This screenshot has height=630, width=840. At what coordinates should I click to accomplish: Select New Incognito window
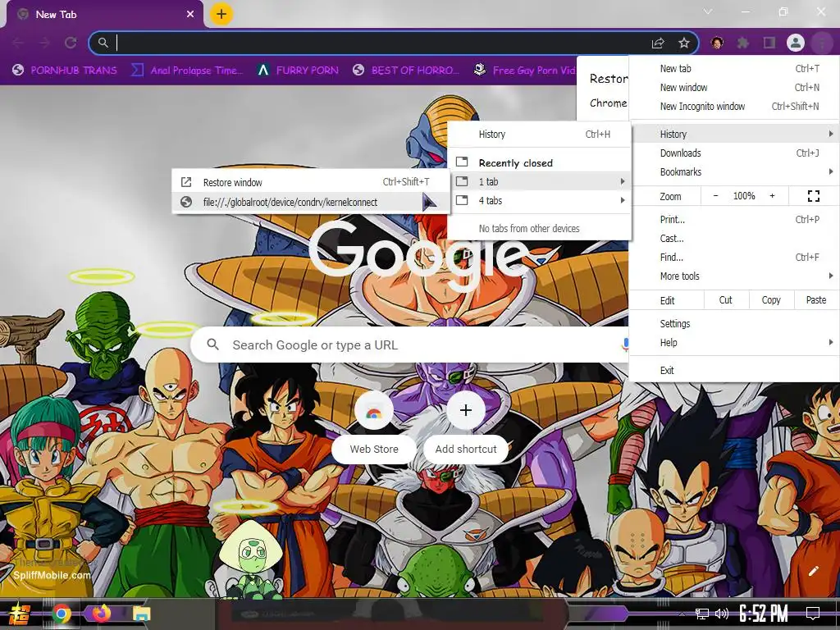[734, 106]
